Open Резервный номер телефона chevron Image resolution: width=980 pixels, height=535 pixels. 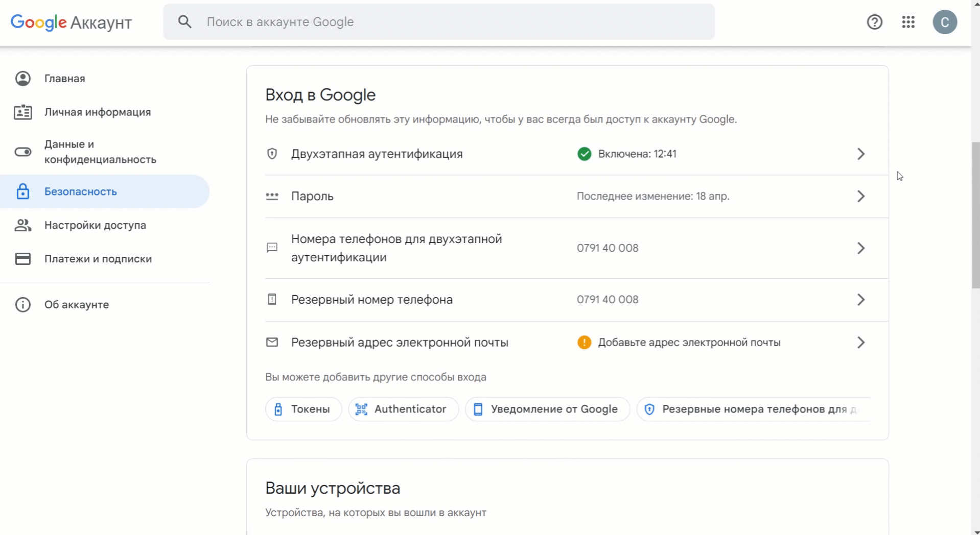pyautogui.click(x=861, y=300)
